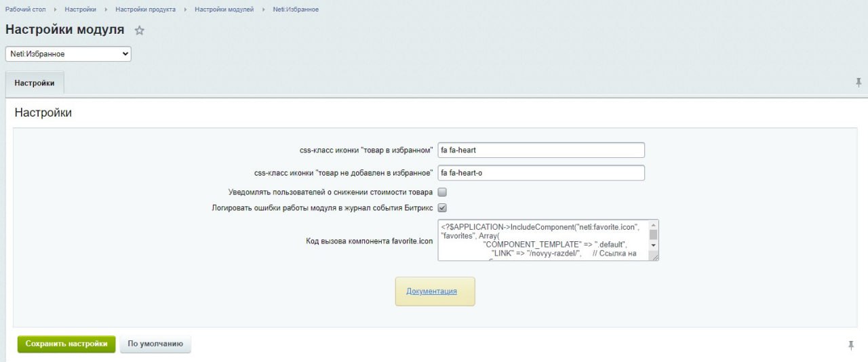The width and height of the screenshot is (868, 362).
Task: Go to Настройки продукта breadcrumb
Action: (x=145, y=9)
